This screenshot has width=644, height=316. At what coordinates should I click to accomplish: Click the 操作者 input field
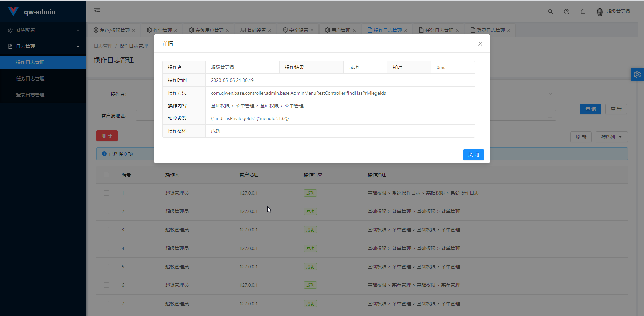[145, 94]
